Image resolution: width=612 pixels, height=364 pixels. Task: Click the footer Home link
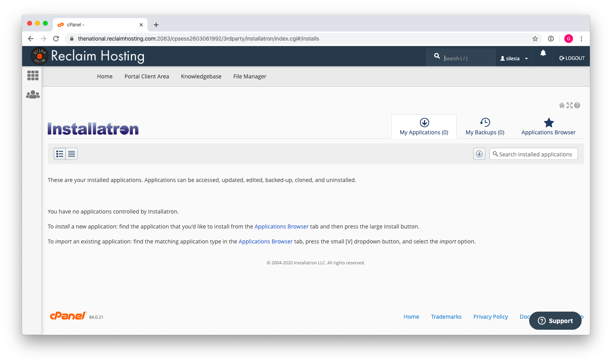click(x=411, y=317)
